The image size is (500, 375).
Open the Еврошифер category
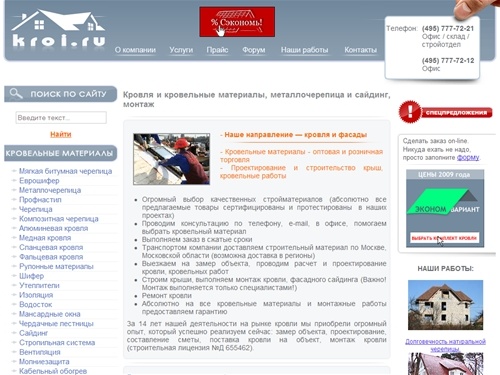39,181
